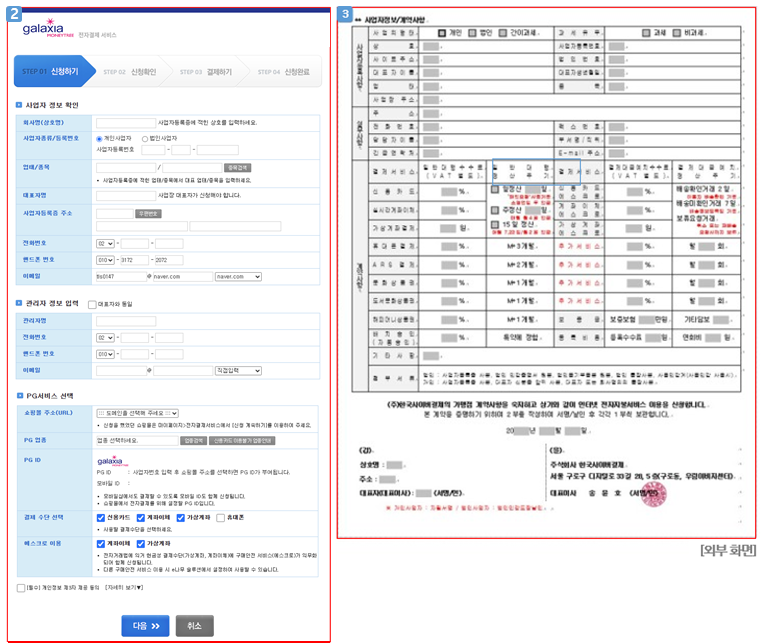This screenshot has width=762, height=643.
Task: Click the manager 핸드폰 번호 last number field
Action: (x=169, y=354)
